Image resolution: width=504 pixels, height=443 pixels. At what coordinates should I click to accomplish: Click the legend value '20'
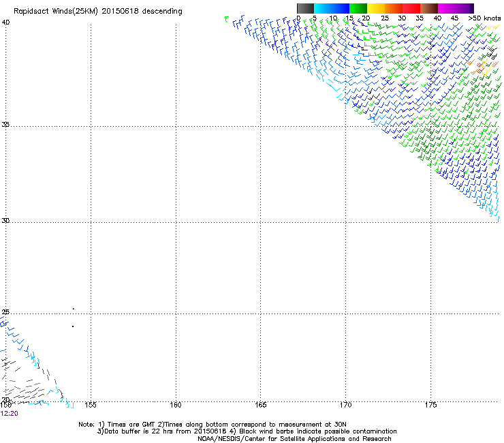click(366, 18)
